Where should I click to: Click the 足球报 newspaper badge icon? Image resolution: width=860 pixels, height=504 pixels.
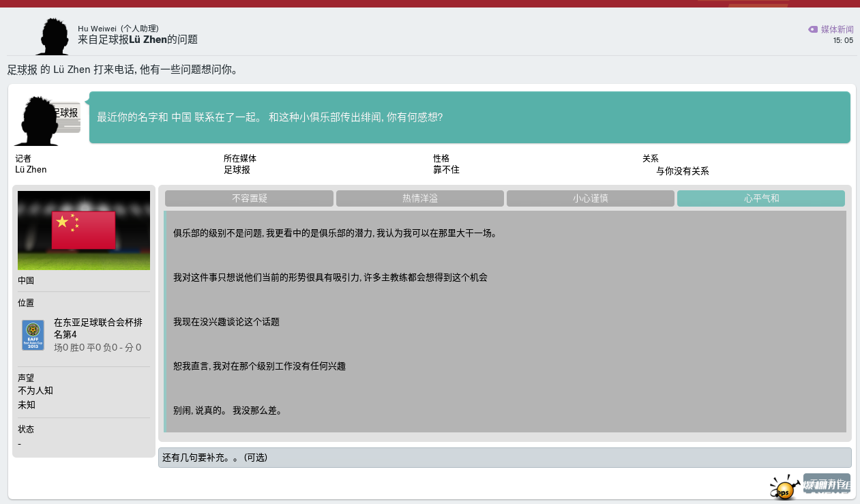click(x=67, y=117)
